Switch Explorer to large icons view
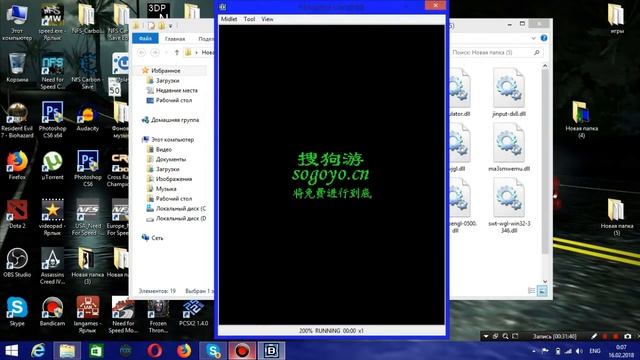Image resolution: width=640 pixels, height=360 pixels. click(542, 291)
